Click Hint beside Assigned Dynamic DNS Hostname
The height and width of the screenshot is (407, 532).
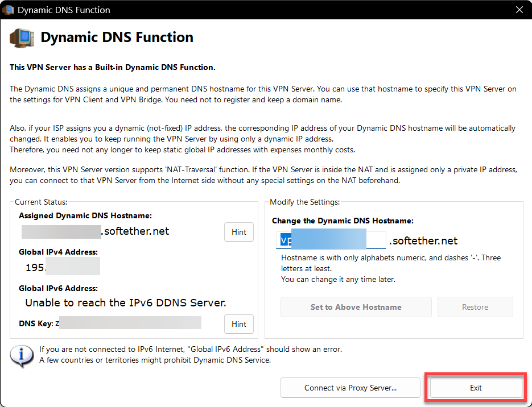[x=239, y=232]
